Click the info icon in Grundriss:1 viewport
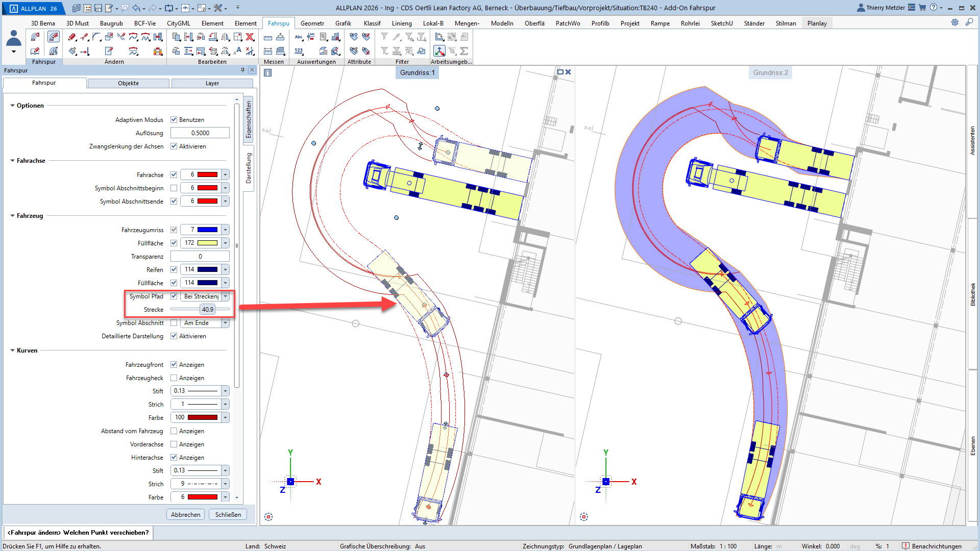The image size is (980, 551). pos(267,72)
